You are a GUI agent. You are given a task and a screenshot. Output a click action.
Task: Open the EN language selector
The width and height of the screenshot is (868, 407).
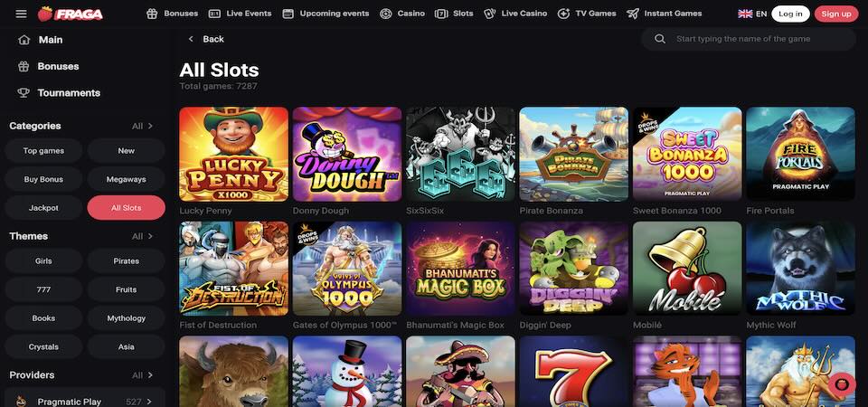(x=752, y=14)
